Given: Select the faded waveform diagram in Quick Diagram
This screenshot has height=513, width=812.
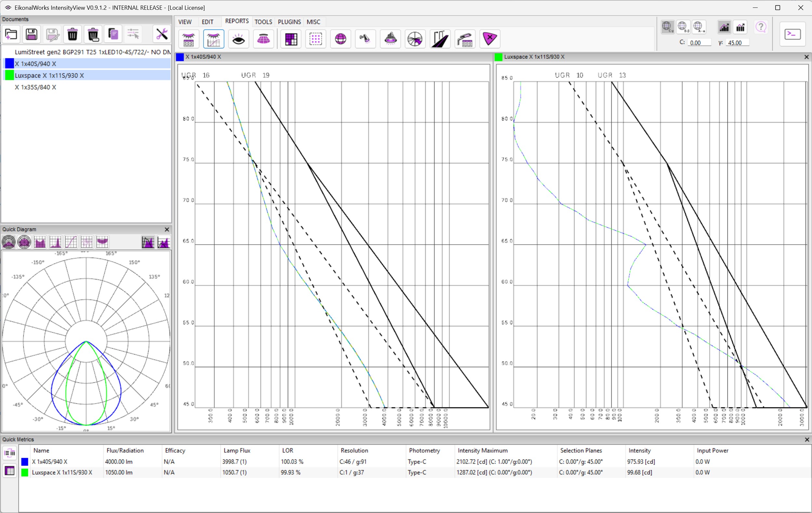Looking at the screenshot, I should [87, 242].
